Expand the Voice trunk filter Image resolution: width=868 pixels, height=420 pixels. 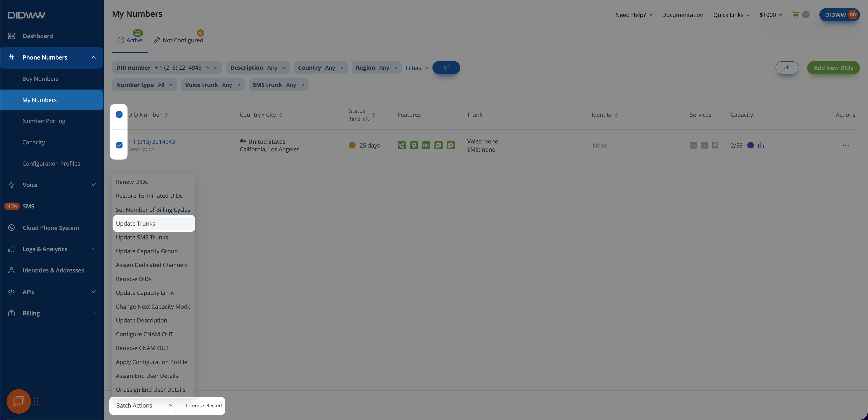point(212,85)
